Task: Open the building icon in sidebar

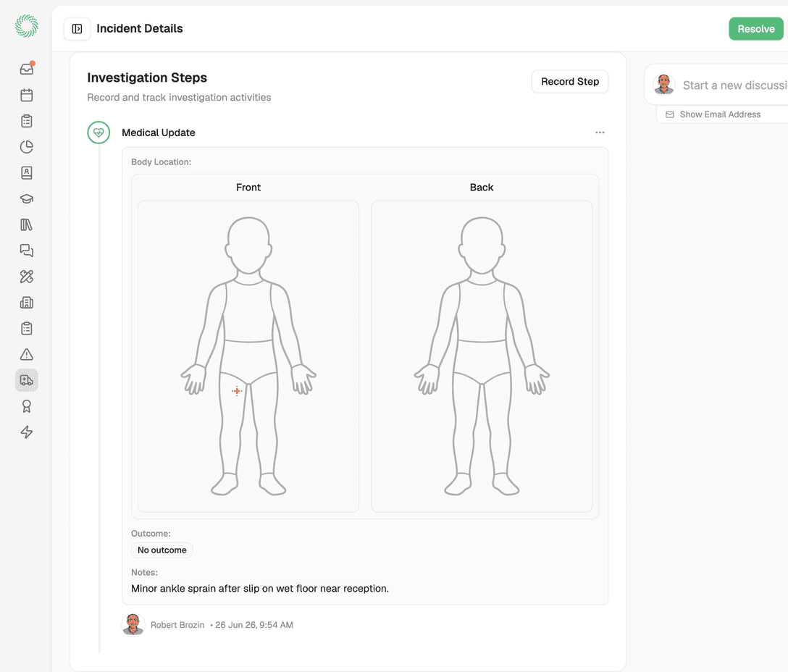Action: tap(27, 303)
